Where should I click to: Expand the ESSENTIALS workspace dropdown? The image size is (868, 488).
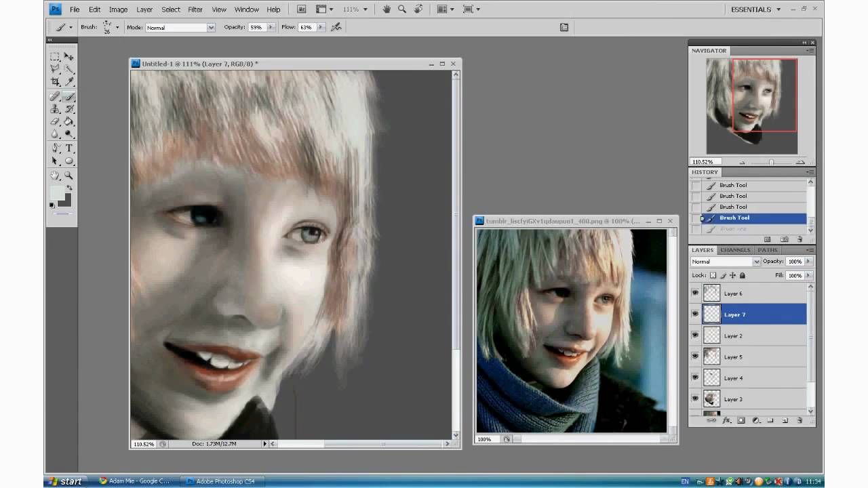tap(755, 9)
